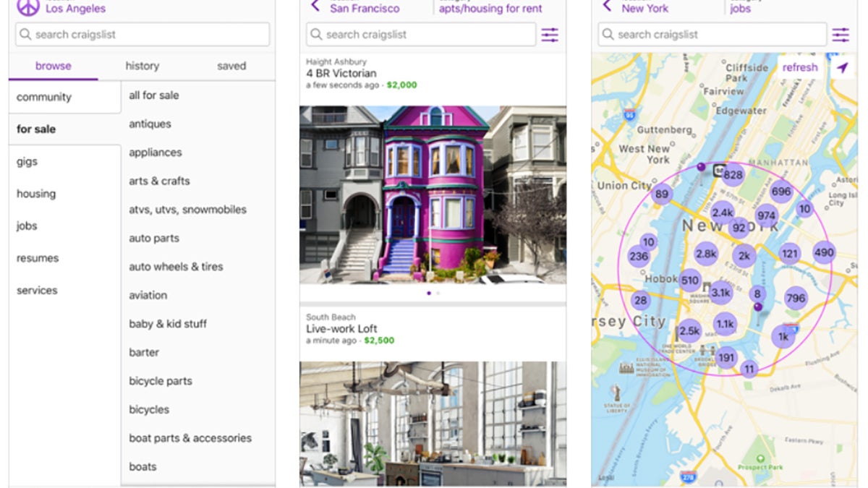This screenshot has width=868, height=488.
Task: Open the antiques subcategory
Action: [198, 124]
